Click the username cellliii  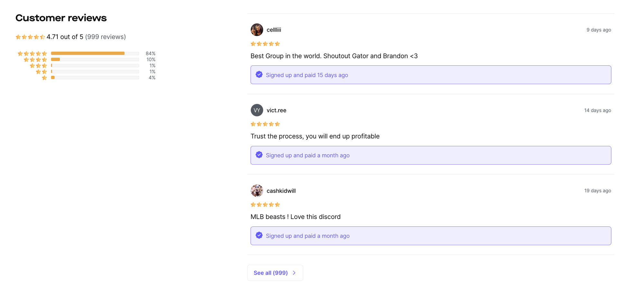pos(274,30)
